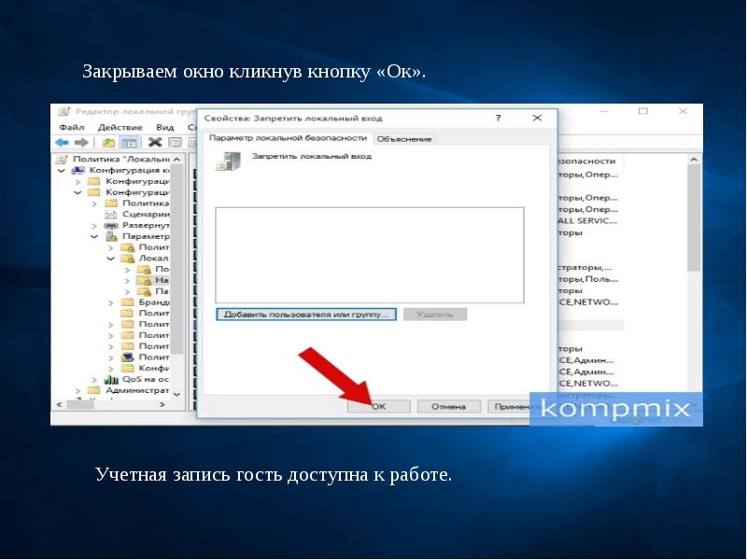The image size is (747, 560).
Task: Click the empty users list box
Action: coord(369,255)
